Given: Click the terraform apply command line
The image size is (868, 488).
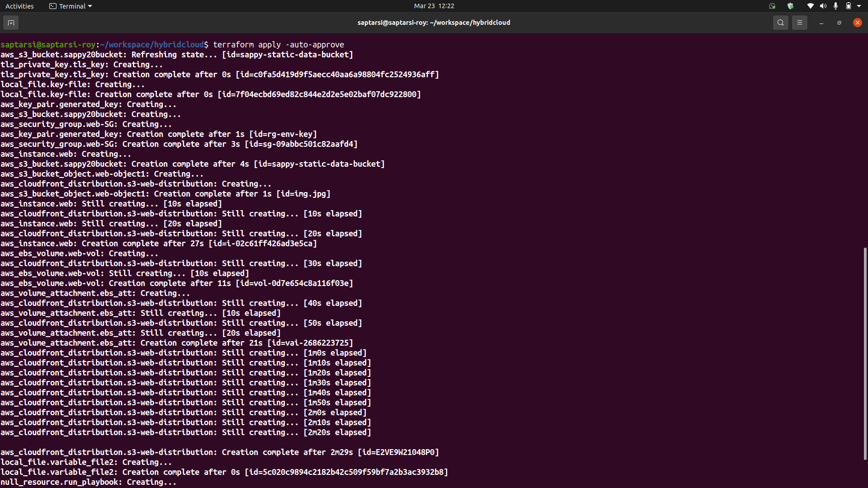Looking at the screenshot, I should click(x=278, y=45).
